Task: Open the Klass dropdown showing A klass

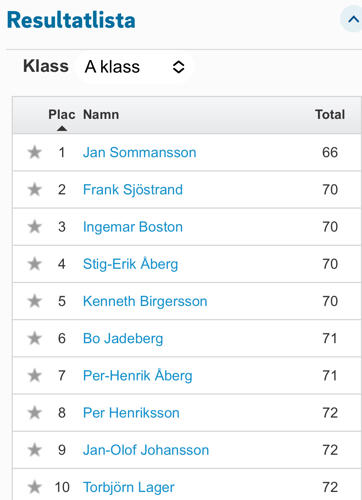Action: pyautogui.click(x=134, y=67)
